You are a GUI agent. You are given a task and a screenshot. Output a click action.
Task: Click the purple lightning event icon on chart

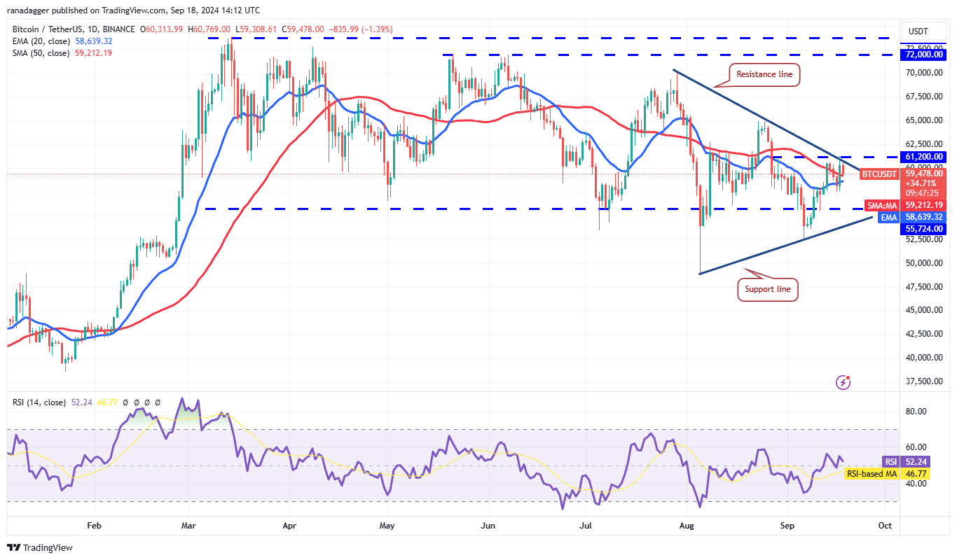pyautogui.click(x=844, y=382)
